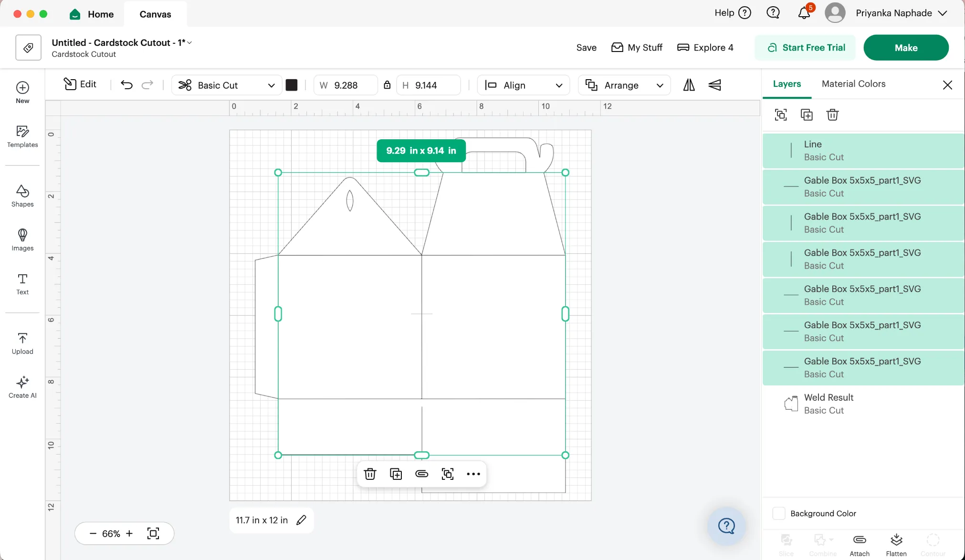This screenshot has width=965, height=560.
Task: Open Create AI tool
Action: pyautogui.click(x=22, y=387)
